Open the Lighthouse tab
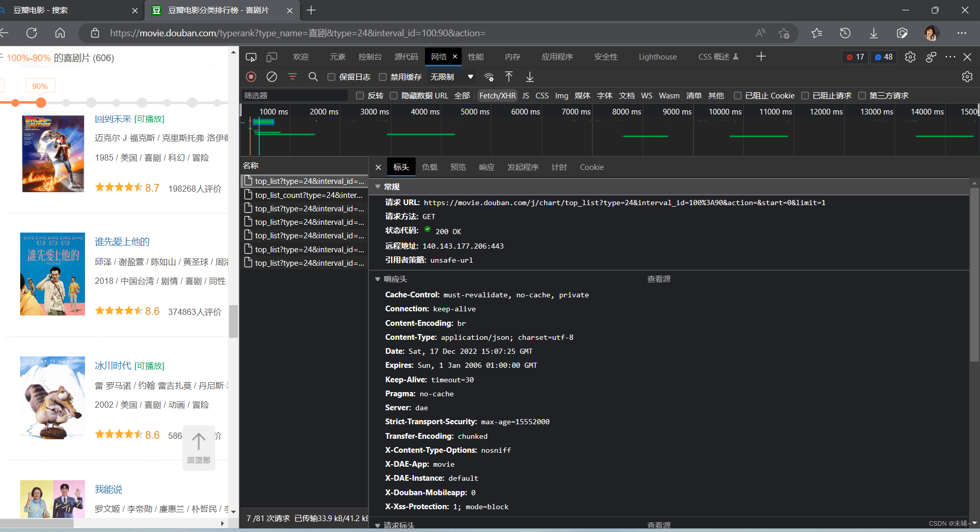Screen dimensions: 980x532 click(x=658, y=57)
